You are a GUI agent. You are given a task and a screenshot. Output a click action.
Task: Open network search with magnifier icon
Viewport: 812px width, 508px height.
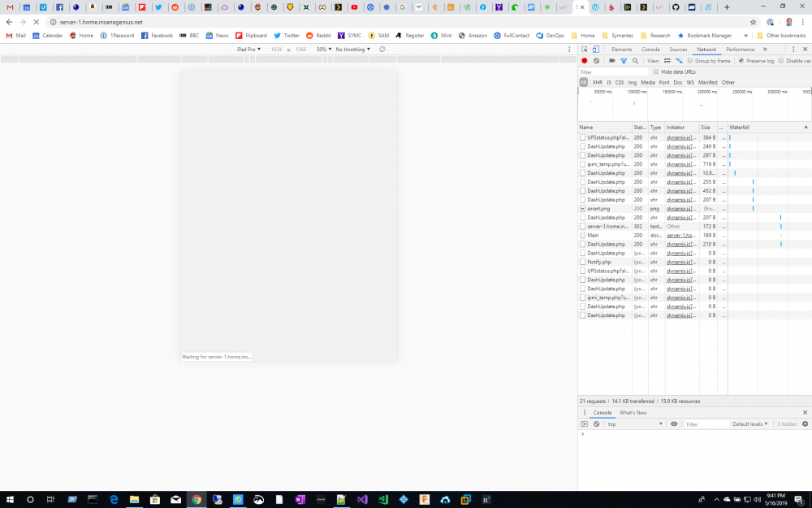[636, 61]
